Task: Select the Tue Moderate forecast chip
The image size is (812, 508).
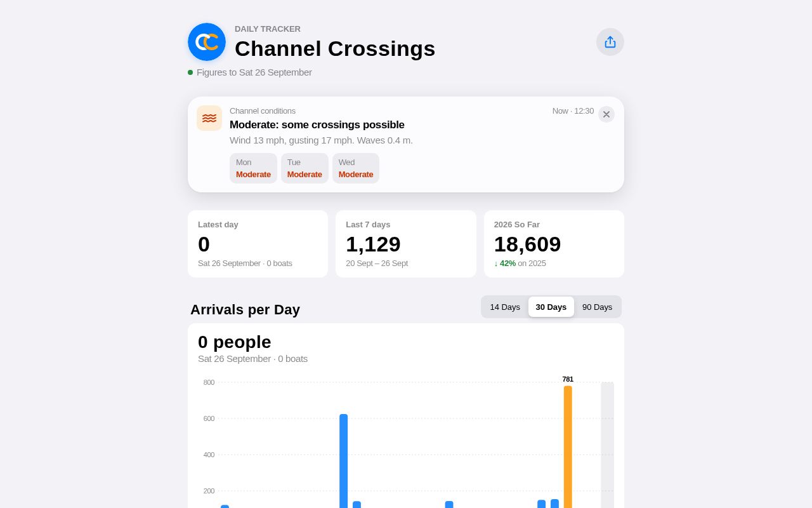Action: tap(304, 168)
